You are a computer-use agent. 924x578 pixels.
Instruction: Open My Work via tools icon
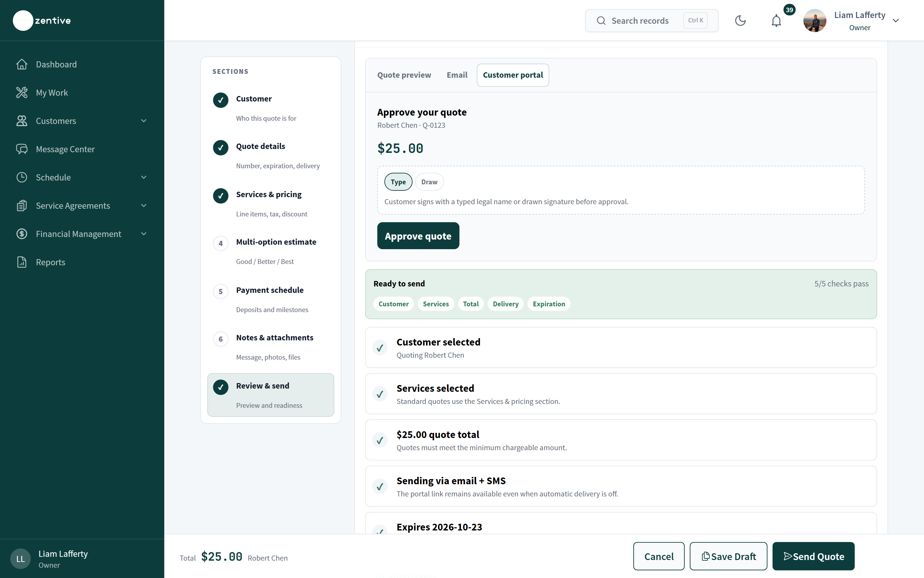[x=22, y=92]
